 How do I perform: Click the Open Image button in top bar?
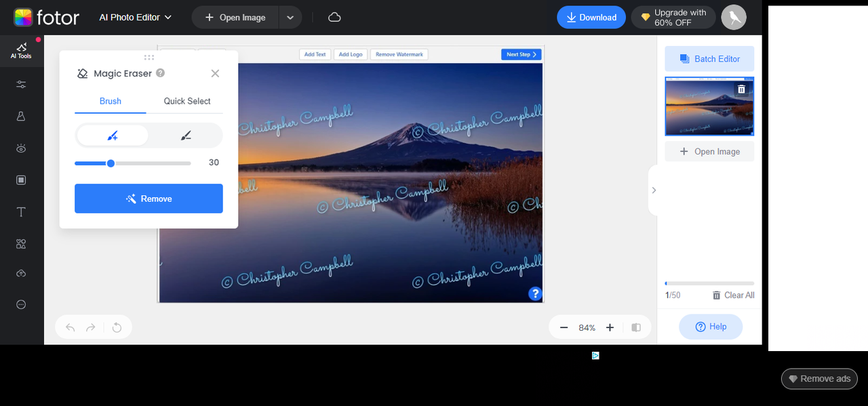click(x=235, y=17)
